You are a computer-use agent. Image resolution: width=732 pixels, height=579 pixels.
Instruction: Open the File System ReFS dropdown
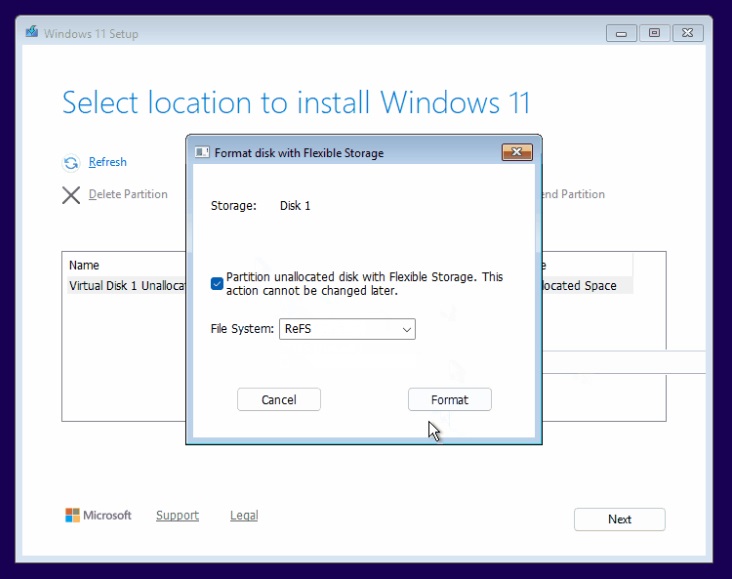347,329
